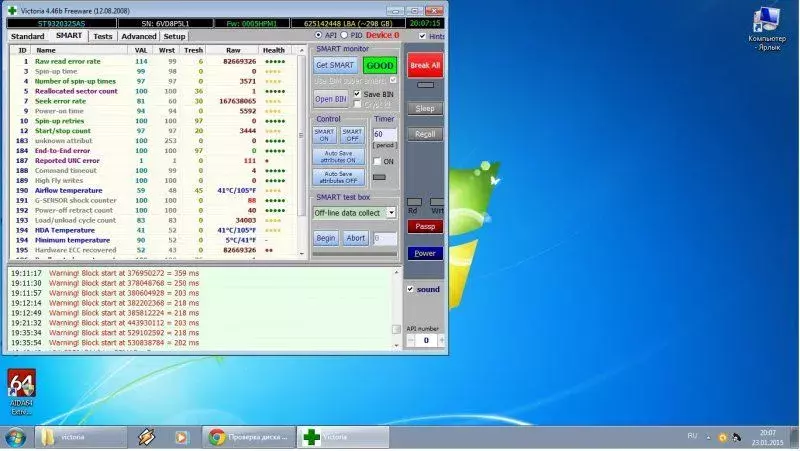The height and width of the screenshot is (451, 800).
Task: Select the Raw read error rate row
Action: [153, 61]
